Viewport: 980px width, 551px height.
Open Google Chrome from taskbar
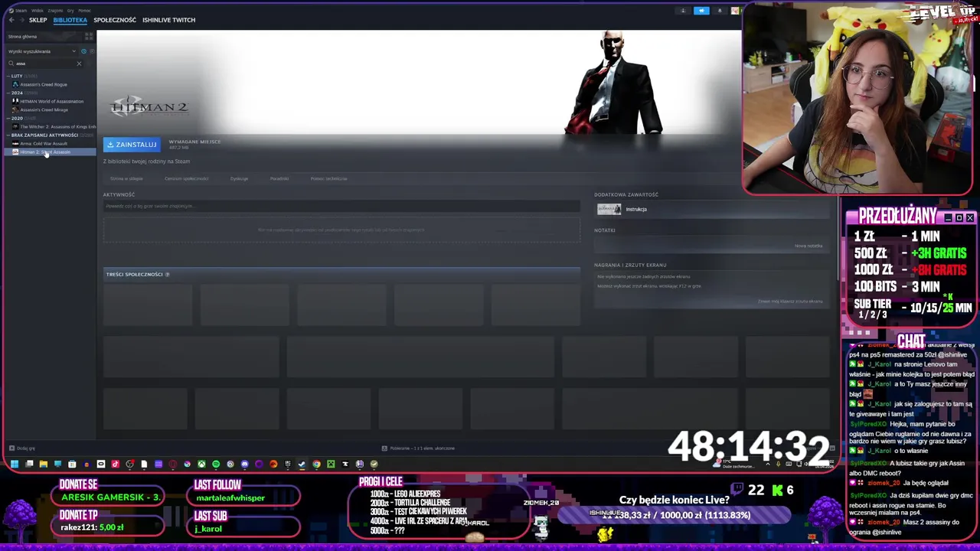point(316,464)
